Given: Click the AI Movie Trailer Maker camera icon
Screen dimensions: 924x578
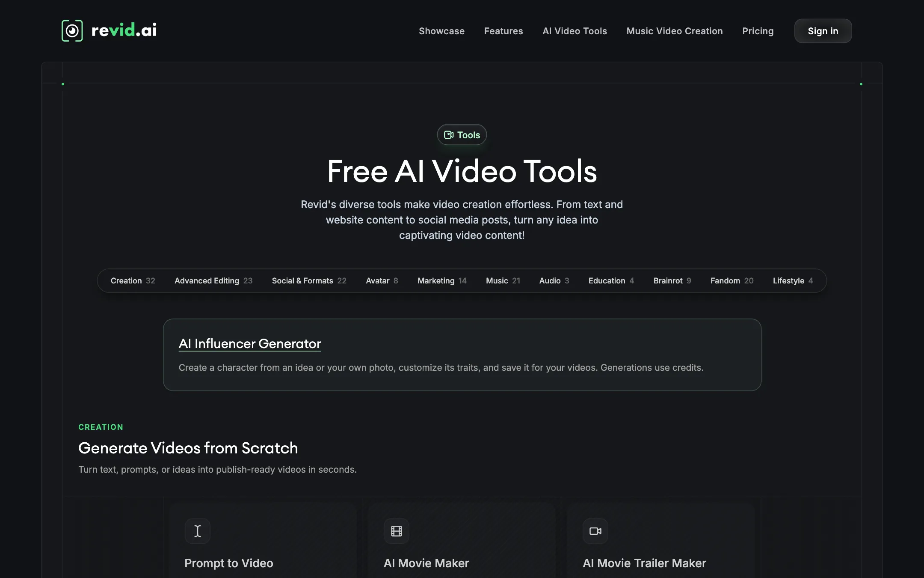Looking at the screenshot, I should coord(595,531).
